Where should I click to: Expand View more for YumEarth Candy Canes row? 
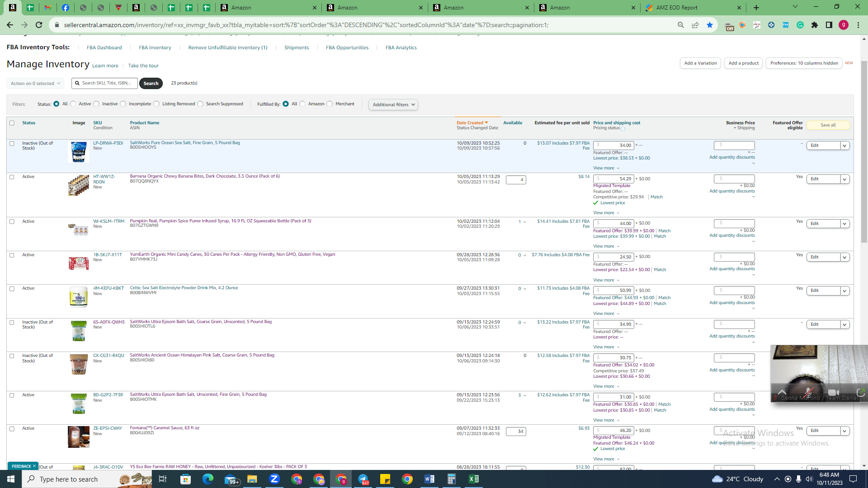[x=606, y=280]
